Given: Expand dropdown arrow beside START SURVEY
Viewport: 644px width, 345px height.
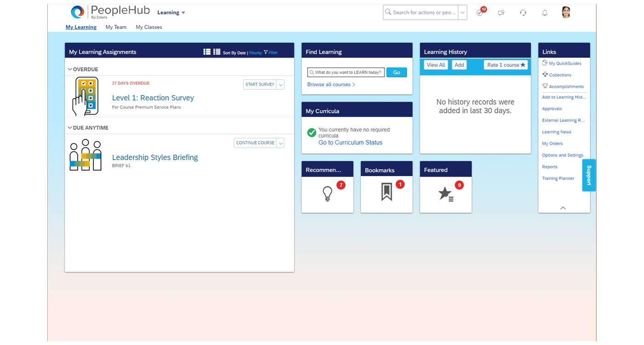Looking at the screenshot, I should (281, 85).
